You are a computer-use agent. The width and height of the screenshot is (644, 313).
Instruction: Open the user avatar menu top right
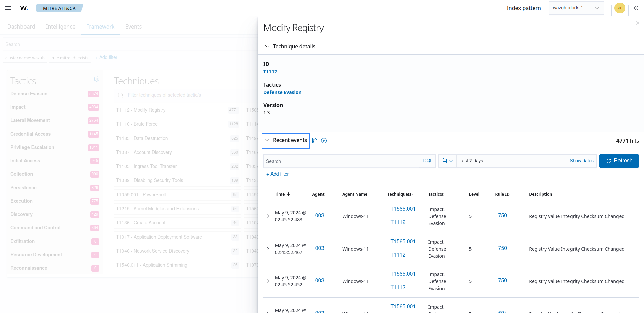[620, 8]
